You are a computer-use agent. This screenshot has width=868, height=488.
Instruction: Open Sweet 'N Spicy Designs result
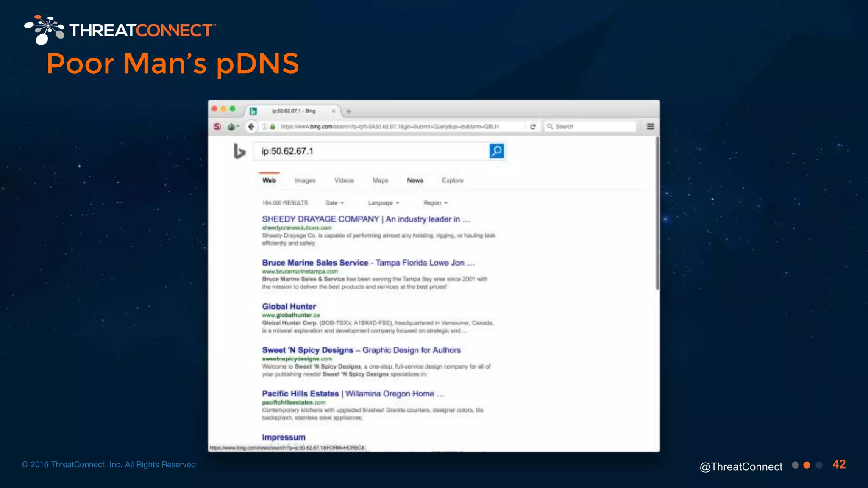pos(361,350)
